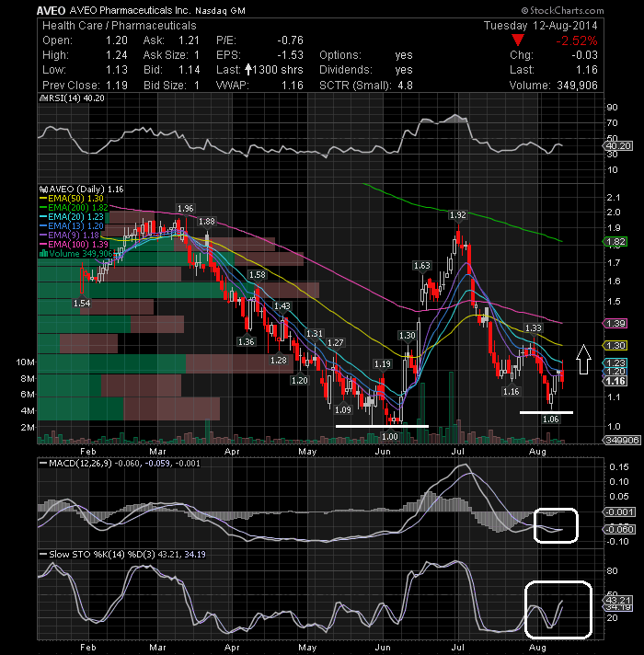This screenshot has width=644, height=655.
Task: Click the Prev Close value 1.19
Action: click(116, 86)
